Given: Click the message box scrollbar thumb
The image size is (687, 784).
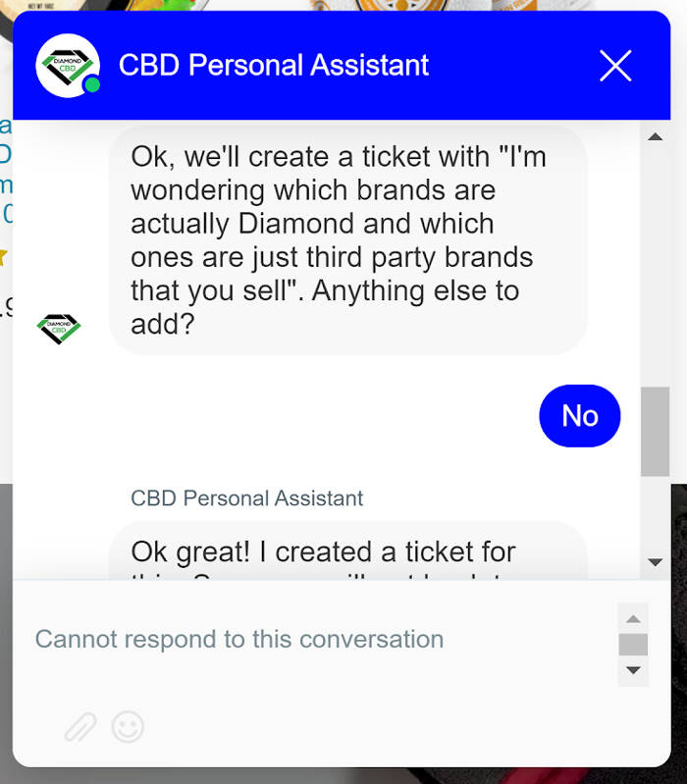Looking at the screenshot, I should tap(633, 645).
